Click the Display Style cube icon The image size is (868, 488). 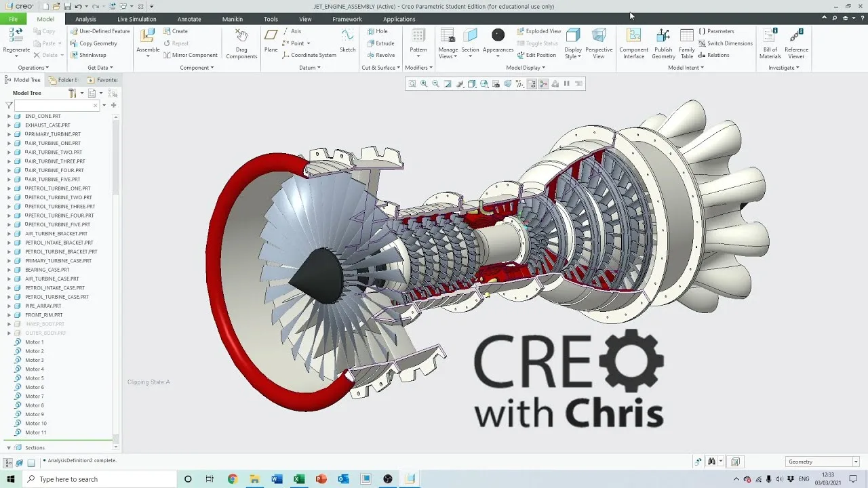(x=573, y=35)
